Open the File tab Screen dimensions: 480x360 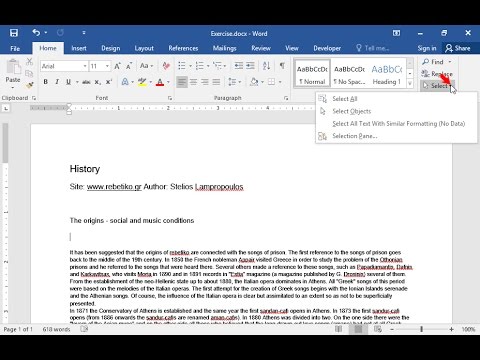click(15, 48)
